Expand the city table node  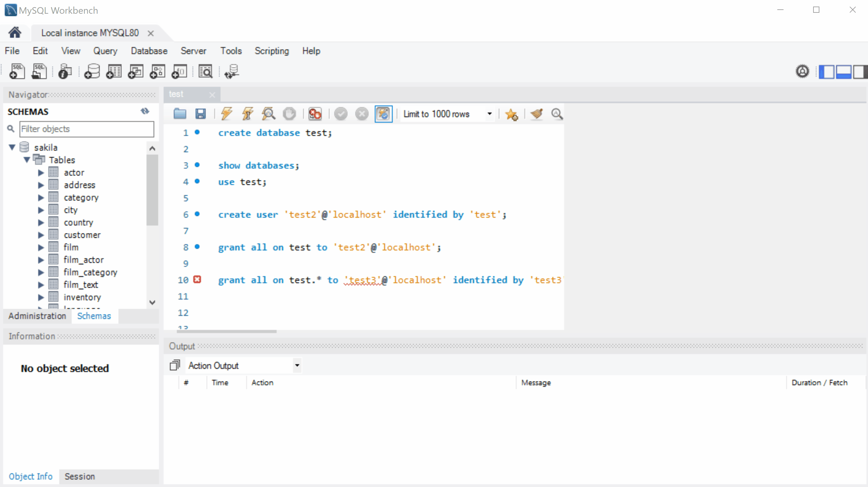pos(41,210)
